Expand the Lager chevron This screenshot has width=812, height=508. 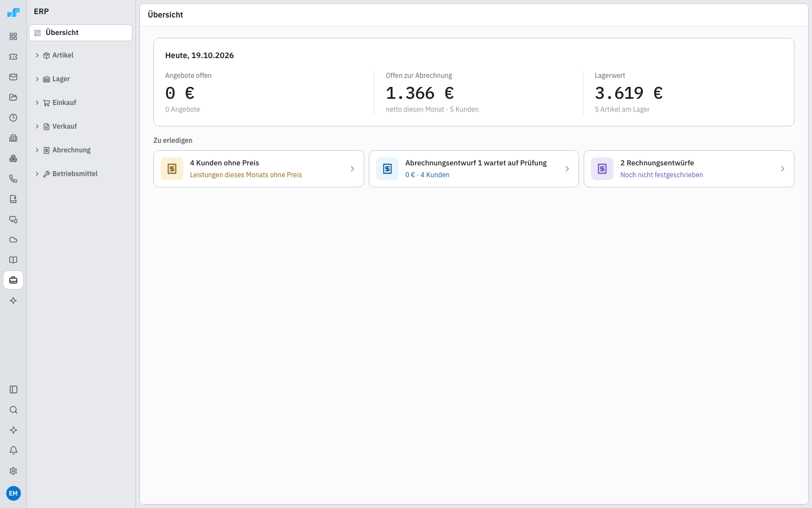pyautogui.click(x=37, y=79)
